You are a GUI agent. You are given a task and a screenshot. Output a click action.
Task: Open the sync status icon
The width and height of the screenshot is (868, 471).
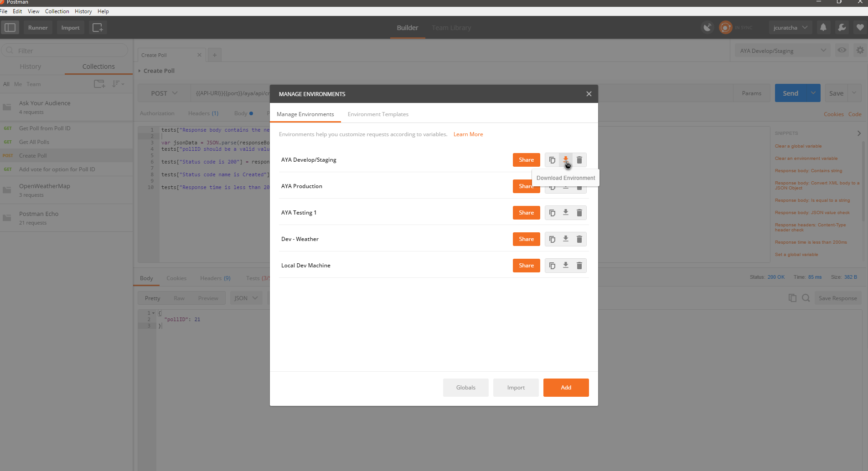725,28
